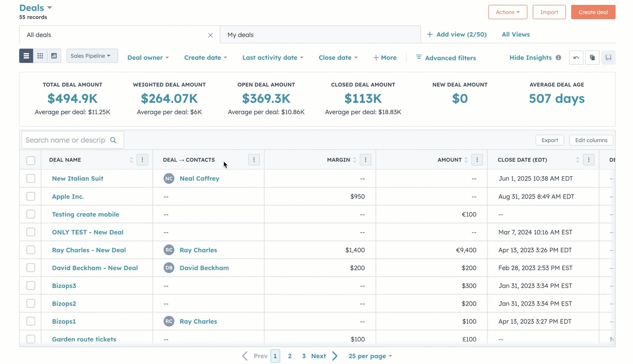Open Margin column three-dot menu
This screenshot has height=364, width=633.
click(365, 160)
